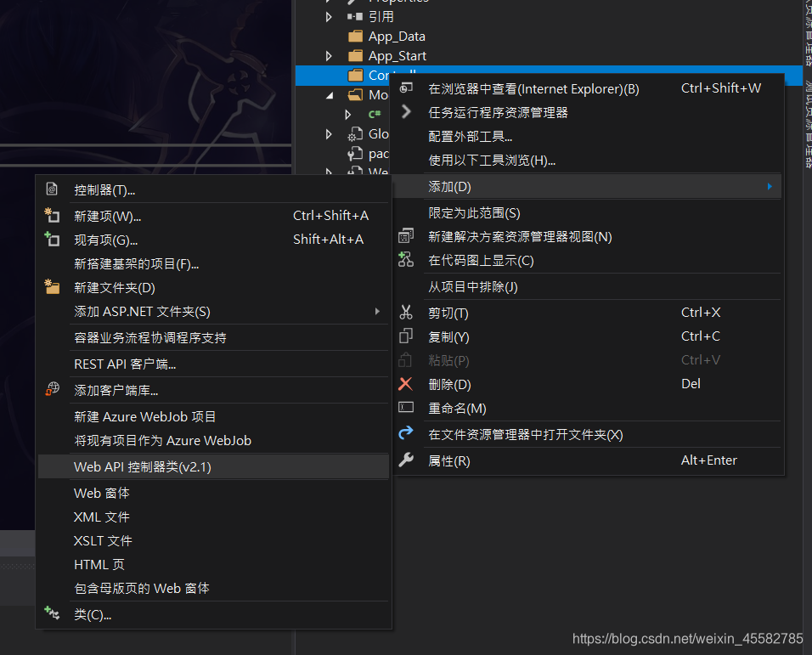Click the App_Start folder icon

(356, 55)
